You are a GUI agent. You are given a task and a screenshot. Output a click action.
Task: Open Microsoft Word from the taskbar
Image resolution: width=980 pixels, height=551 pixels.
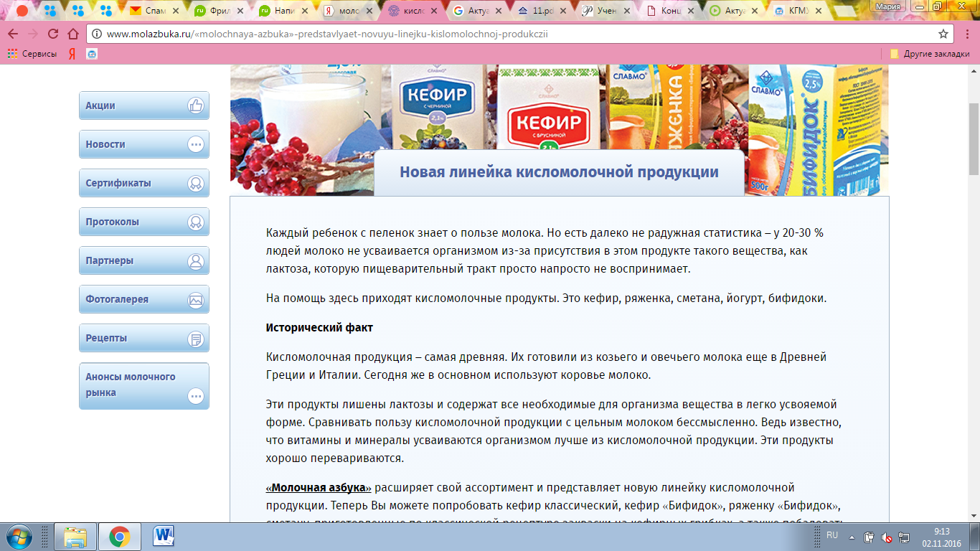pyautogui.click(x=164, y=537)
